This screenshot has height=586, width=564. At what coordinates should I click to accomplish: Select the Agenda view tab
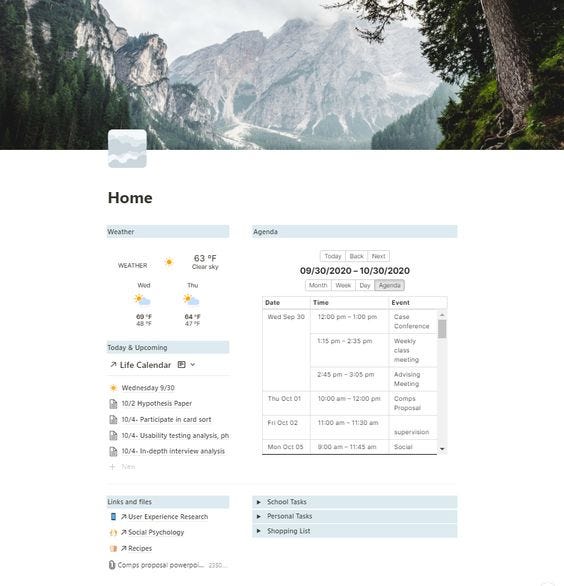tap(389, 285)
